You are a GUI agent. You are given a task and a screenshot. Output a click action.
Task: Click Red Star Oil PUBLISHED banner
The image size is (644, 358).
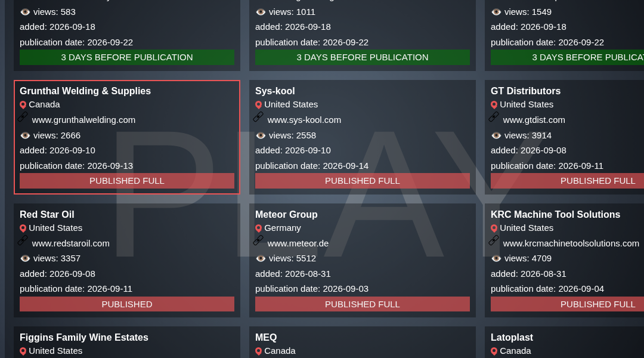point(127,304)
